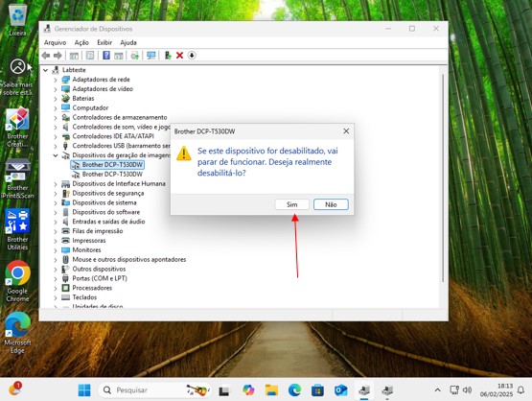Open the notifications bell icon
Viewport: 532px width, 401px height.
520,390
